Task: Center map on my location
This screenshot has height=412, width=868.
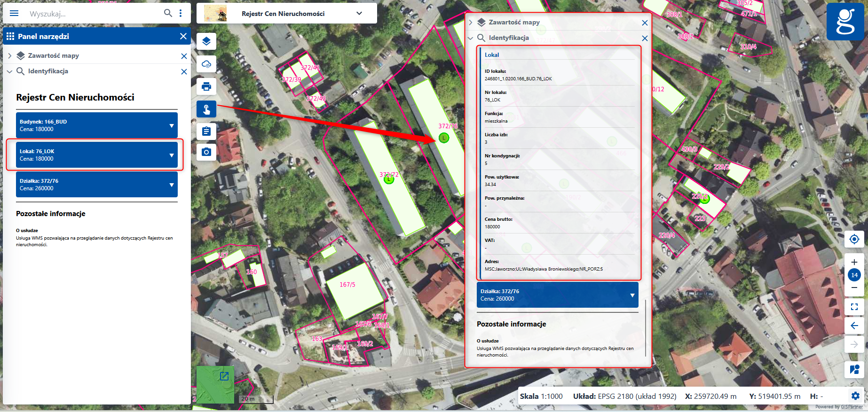Action: pos(854,239)
